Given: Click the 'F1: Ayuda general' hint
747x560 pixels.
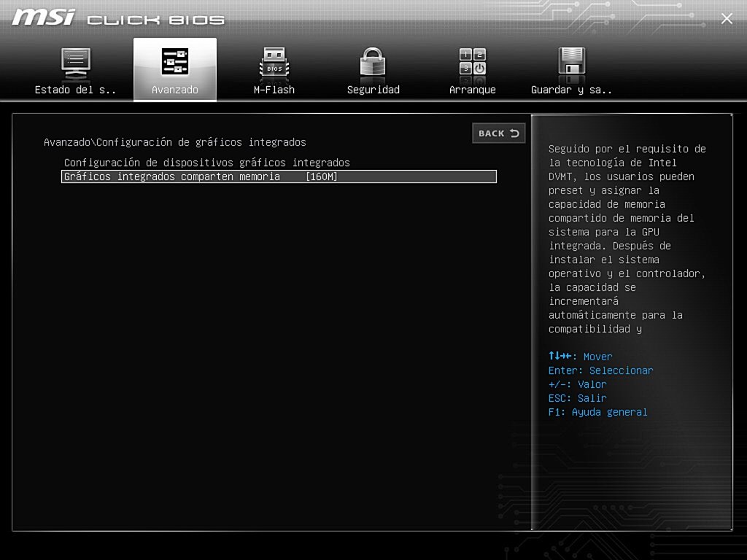Looking at the screenshot, I should point(597,412).
